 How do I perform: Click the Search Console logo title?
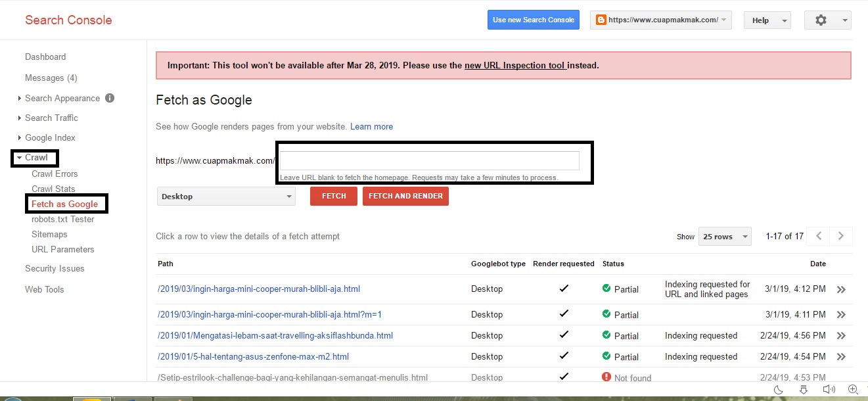(68, 20)
